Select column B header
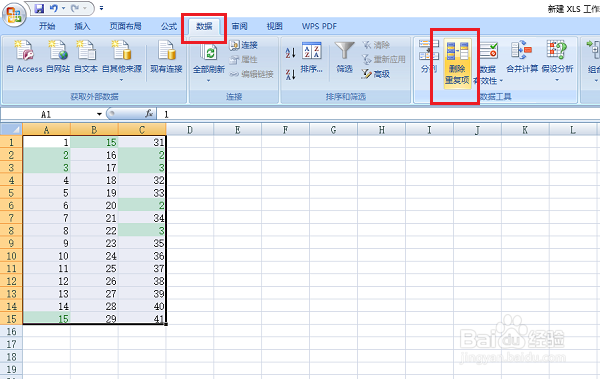Screen dimensions: 600x379 (94, 130)
